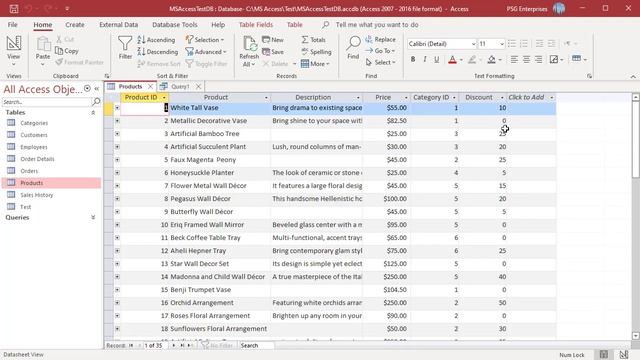Viewport: 640px width, 360px height.
Task: Expand the Queries group
Action: coord(93,218)
